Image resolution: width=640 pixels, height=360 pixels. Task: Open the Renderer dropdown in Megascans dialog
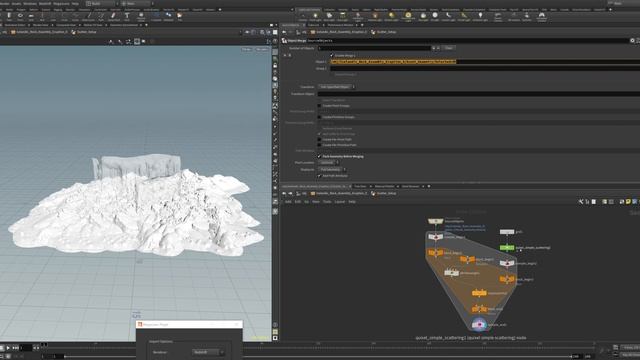point(208,352)
